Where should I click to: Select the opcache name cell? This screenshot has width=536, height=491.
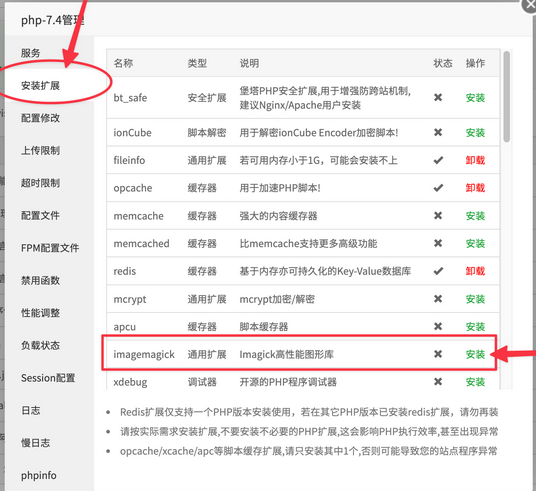click(133, 188)
